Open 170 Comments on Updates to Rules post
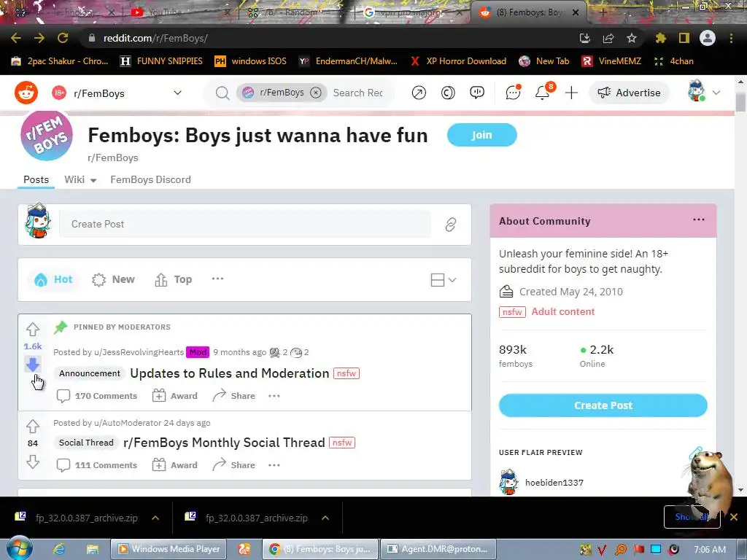 97,396
